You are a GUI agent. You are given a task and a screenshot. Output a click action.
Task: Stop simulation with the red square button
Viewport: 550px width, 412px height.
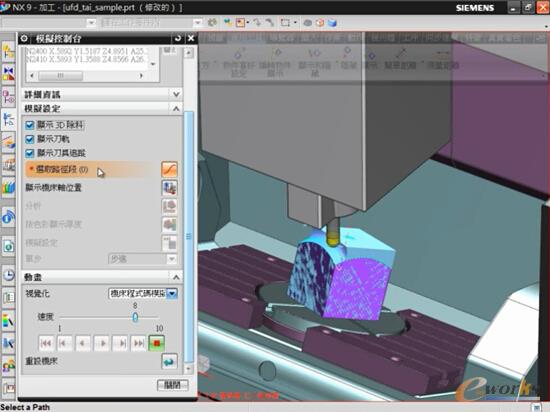click(157, 343)
